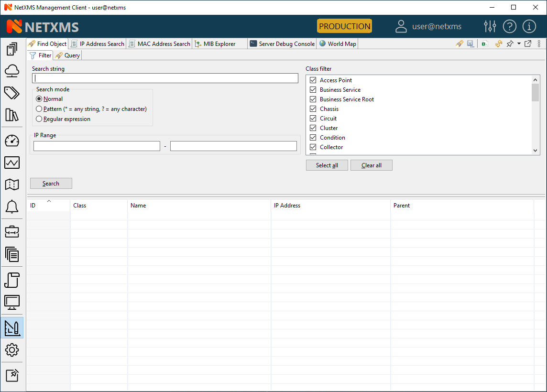This screenshot has height=392, width=547.
Task: Switch to the Query tab
Action: pyautogui.click(x=67, y=55)
